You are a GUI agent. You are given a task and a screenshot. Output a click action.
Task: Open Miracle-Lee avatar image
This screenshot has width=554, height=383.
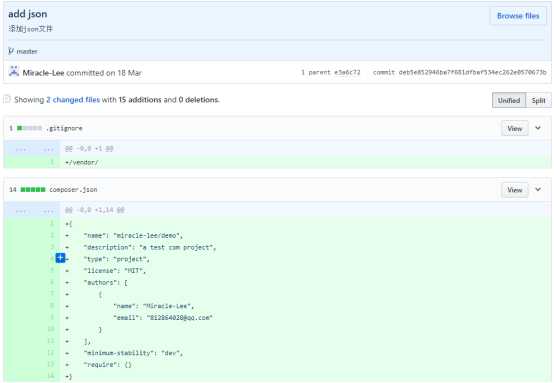pyautogui.click(x=14, y=72)
